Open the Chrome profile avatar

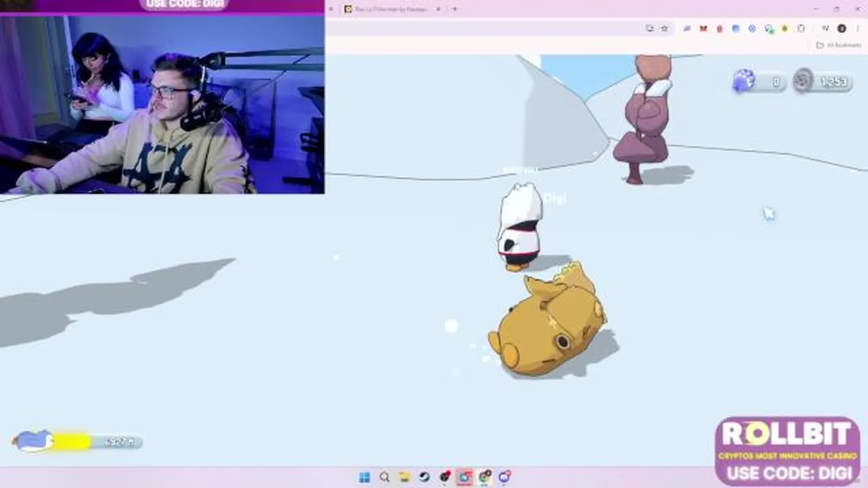[842, 28]
